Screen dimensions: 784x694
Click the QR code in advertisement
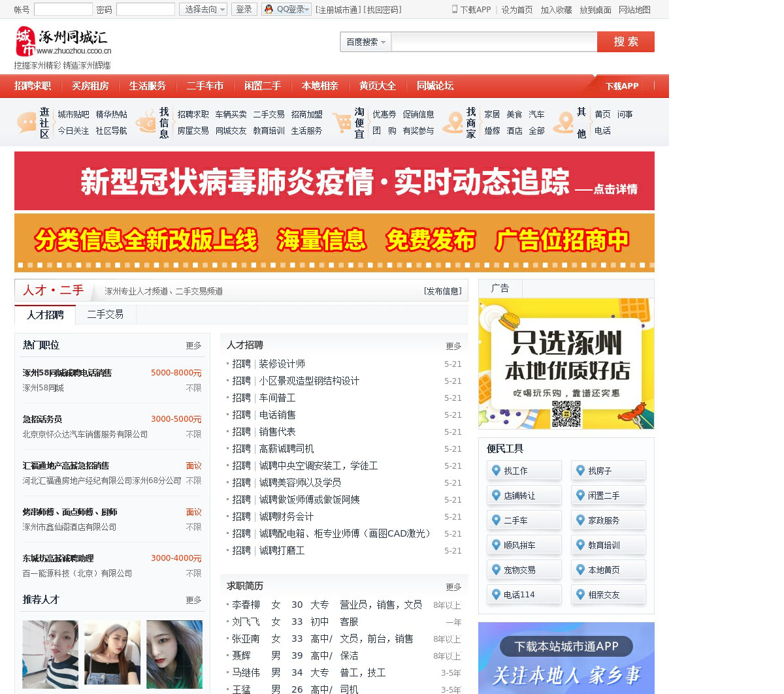pos(566,413)
